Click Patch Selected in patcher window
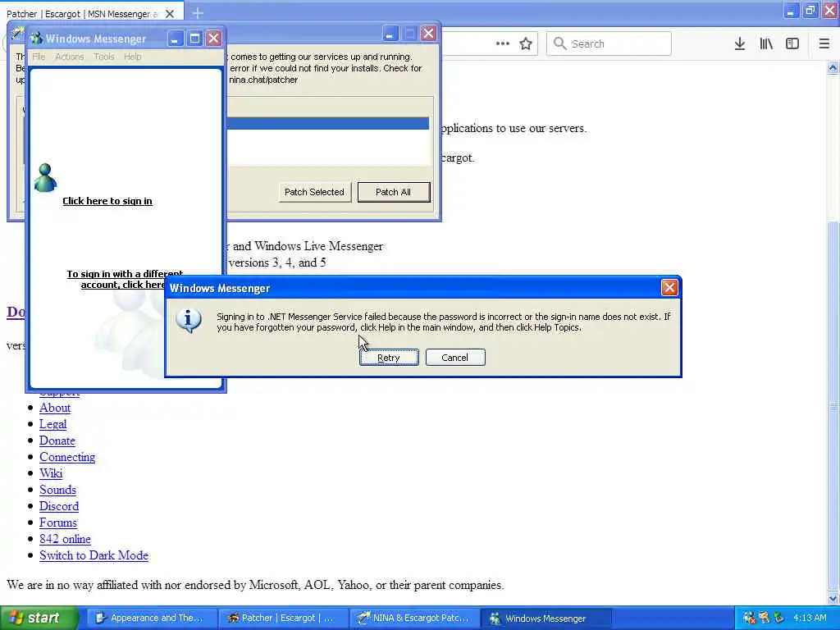 (x=314, y=192)
